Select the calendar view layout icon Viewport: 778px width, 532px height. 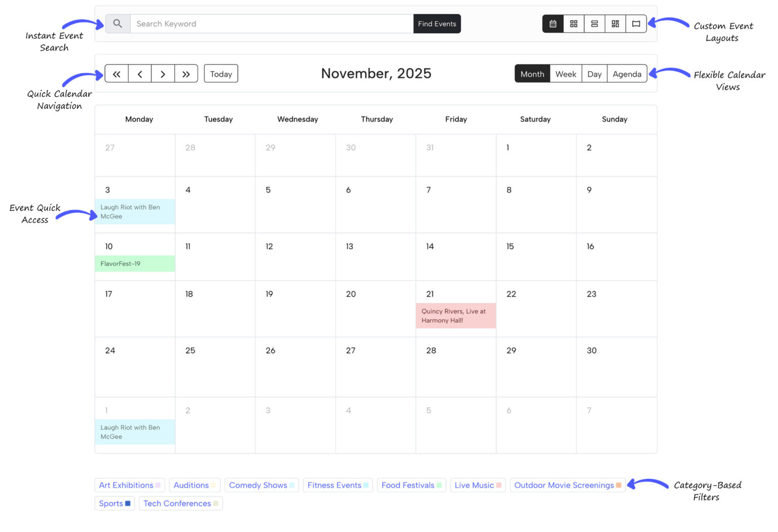pos(553,23)
